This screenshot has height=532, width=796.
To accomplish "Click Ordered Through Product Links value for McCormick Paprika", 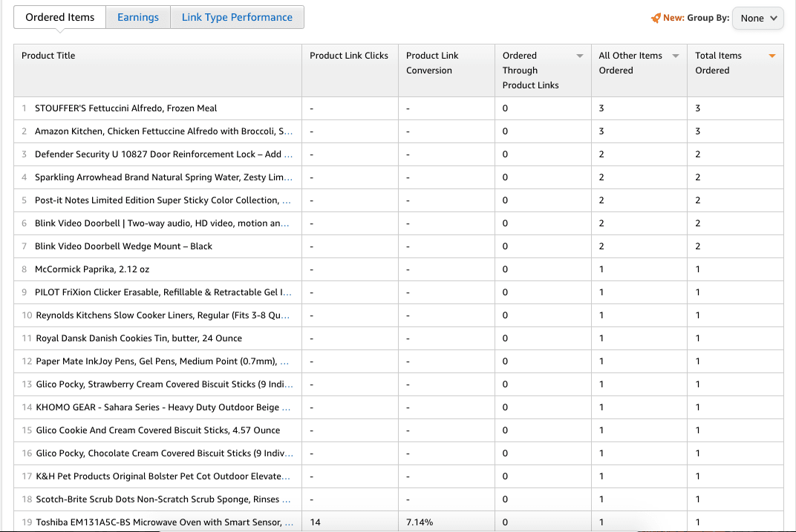I will click(x=505, y=269).
